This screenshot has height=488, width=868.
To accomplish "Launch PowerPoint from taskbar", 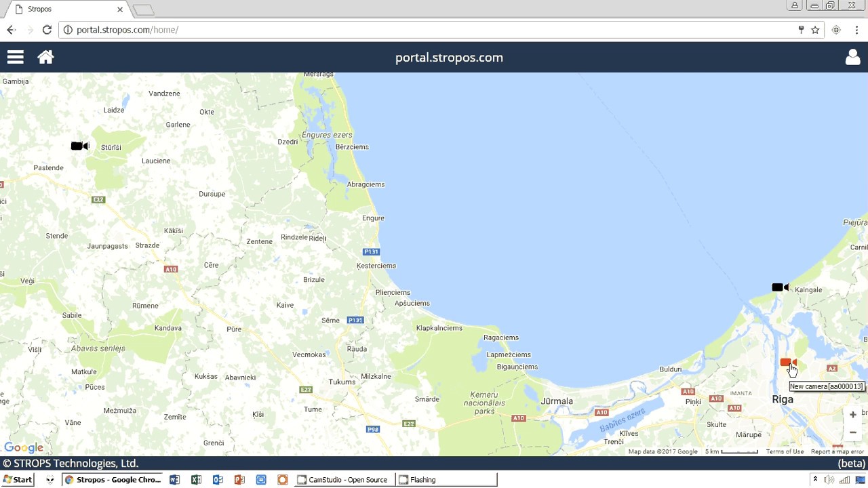I will click(239, 480).
